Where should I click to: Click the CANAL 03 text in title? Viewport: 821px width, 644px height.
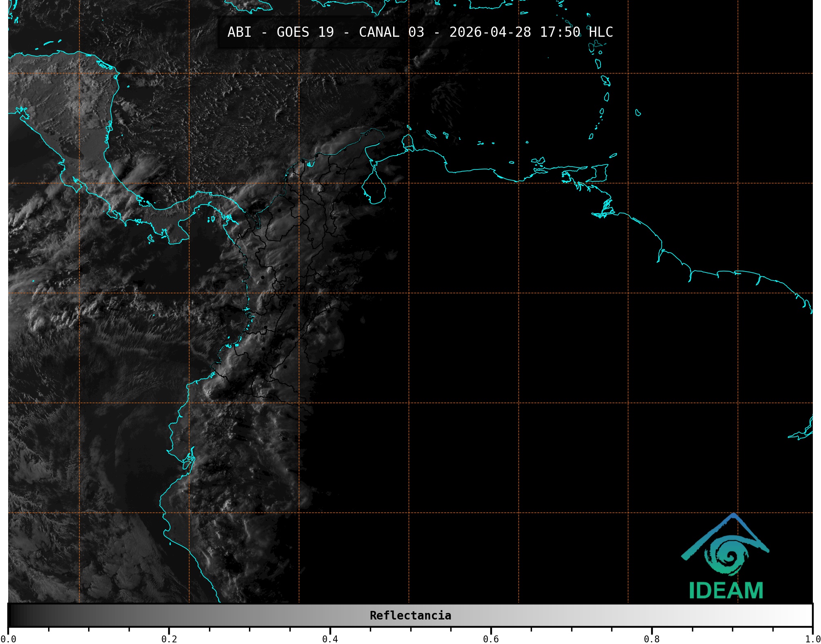(391, 32)
